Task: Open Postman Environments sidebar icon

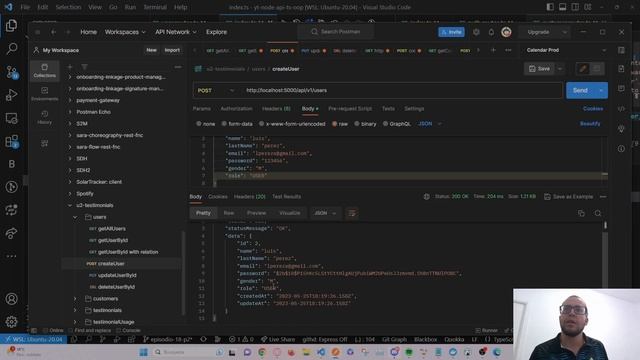Action: click(x=44, y=93)
